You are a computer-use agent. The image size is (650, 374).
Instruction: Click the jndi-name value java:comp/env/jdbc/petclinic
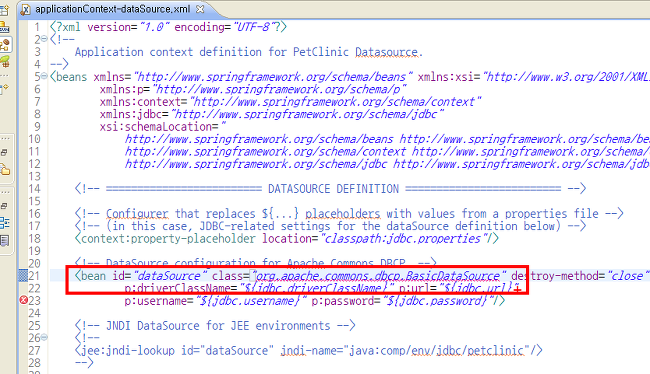coord(437,350)
